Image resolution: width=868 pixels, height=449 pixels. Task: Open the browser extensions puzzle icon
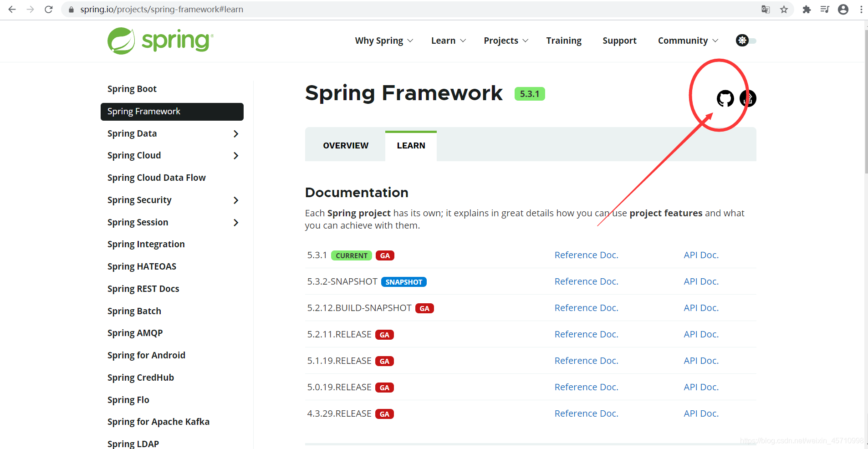[x=807, y=9]
